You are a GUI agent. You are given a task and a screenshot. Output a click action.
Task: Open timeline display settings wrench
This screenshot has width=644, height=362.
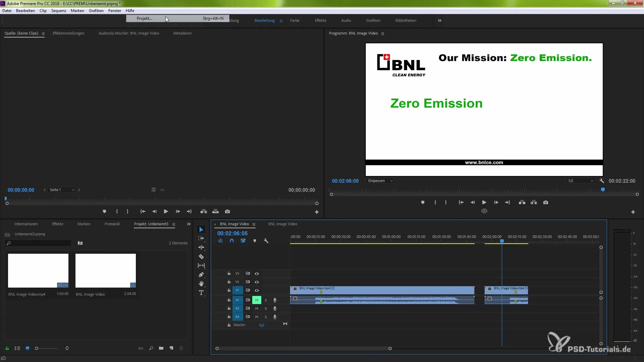tap(266, 241)
